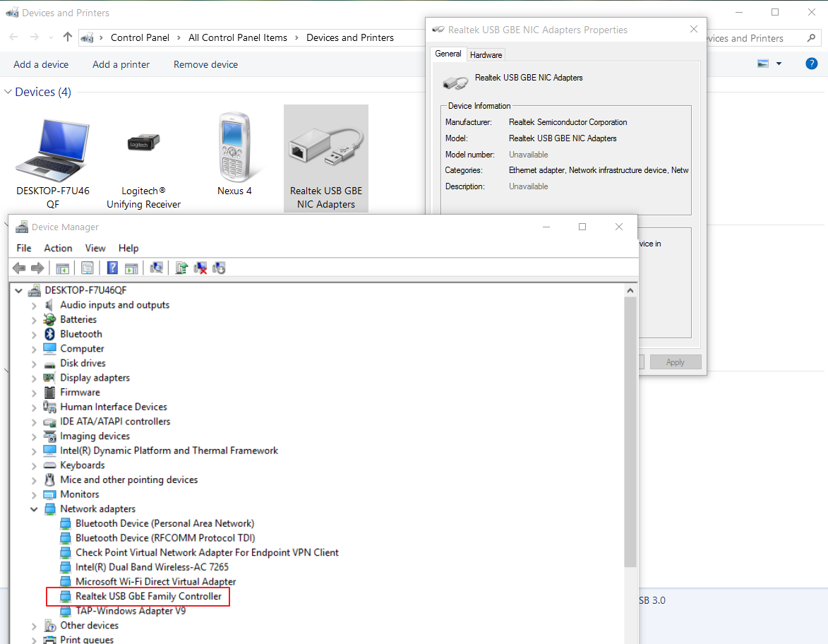This screenshot has height=644, width=828.
Task: Click Intel(R) Dual Band Wireless-AC adapter icon
Action: (x=65, y=567)
